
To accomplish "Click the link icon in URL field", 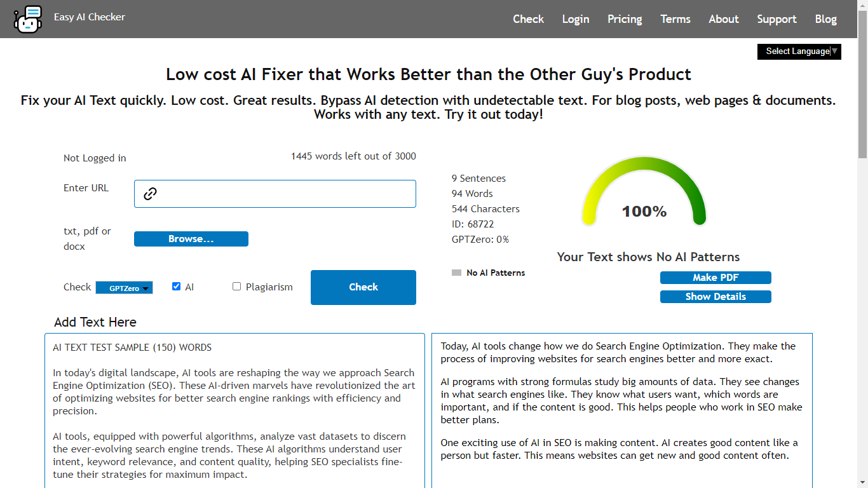I will [150, 194].
